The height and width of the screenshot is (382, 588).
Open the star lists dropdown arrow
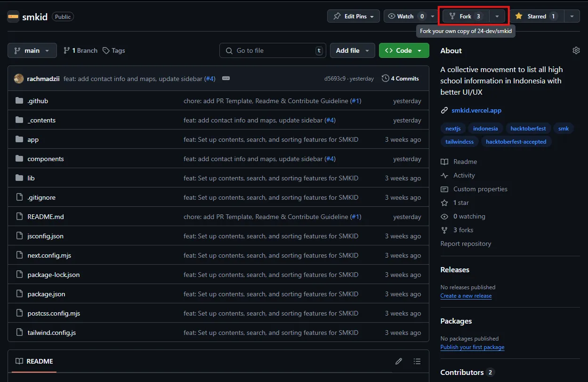click(x=572, y=16)
